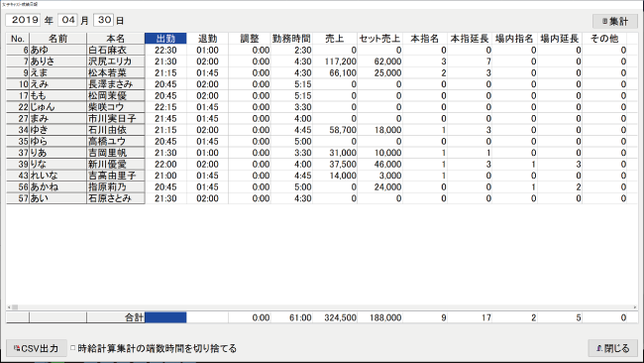Image resolution: width=644 pixels, height=363 pixels.
Task: Click the horizontal scrollbar right arrow
Action: pyautogui.click(x=634, y=307)
